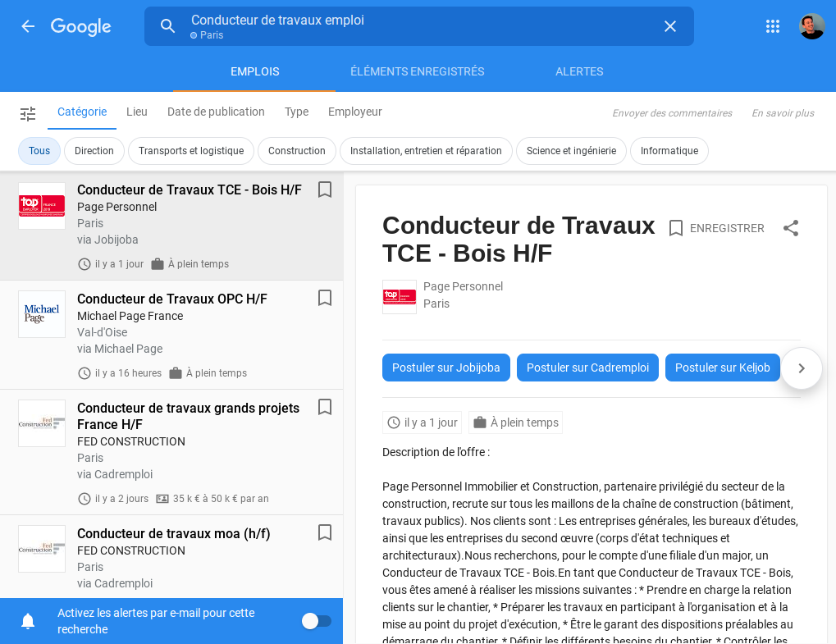Viewport: 836px width, 644px height.
Task: Apply via Postuler sur Jobijoba
Action: click(x=446, y=368)
